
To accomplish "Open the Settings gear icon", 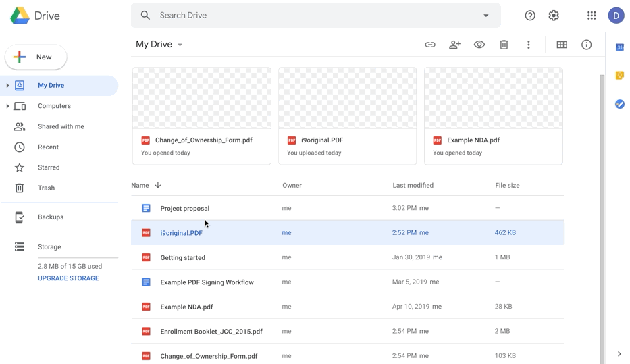I will point(554,16).
